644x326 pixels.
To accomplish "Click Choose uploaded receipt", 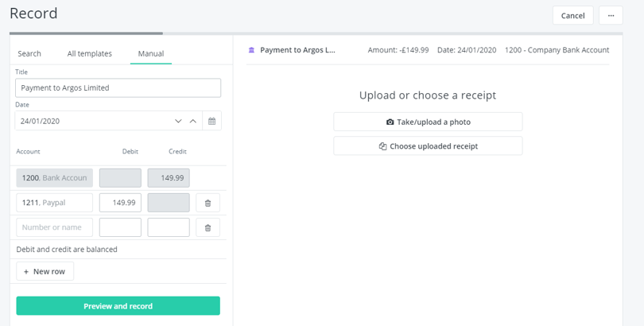I will click(428, 146).
